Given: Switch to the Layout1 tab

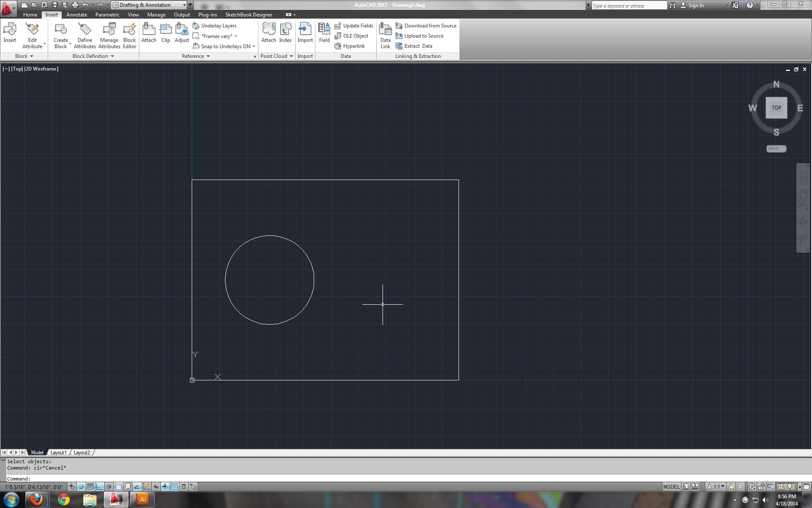Looking at the screenshot, I should coord(58,453).
